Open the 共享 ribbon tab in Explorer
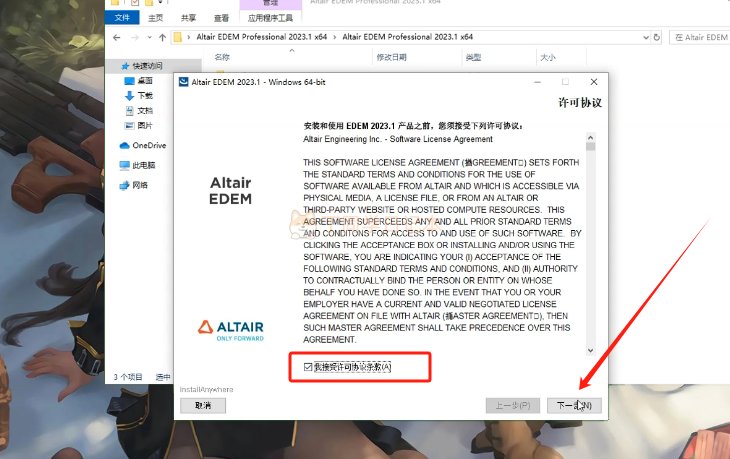 188,18
